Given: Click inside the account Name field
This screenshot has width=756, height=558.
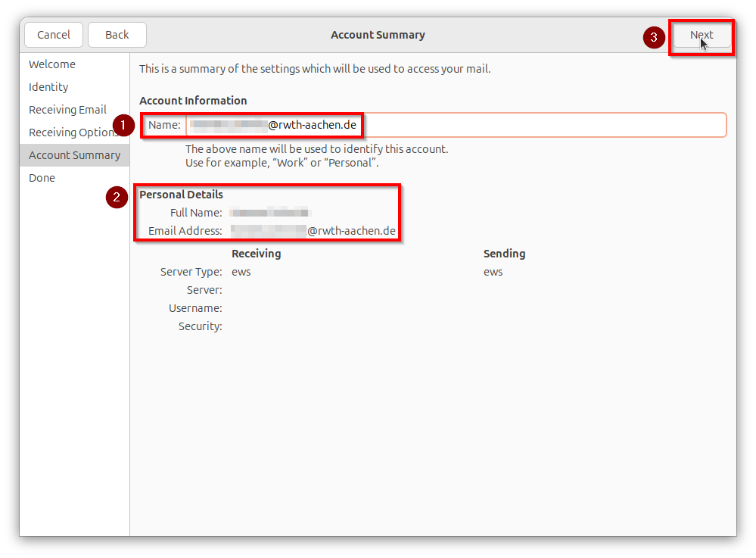Looking at the screenshot, I should pos(454,124).
